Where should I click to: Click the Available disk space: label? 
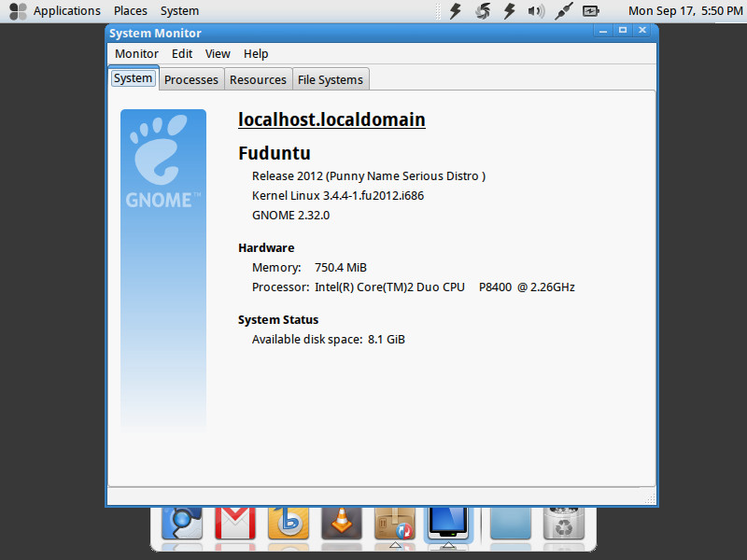point(307,340)
